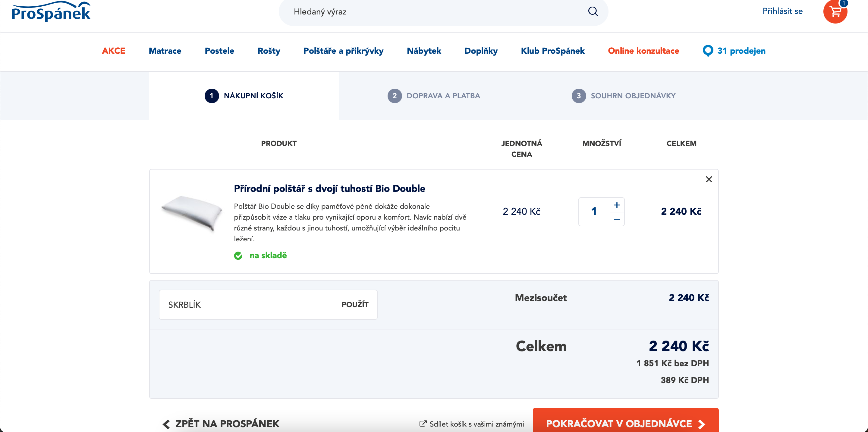Image resolution: width=868 pixels, height=432 pixels.
Task: Open the Doplňky menu
Action: (x=481, y=51)
